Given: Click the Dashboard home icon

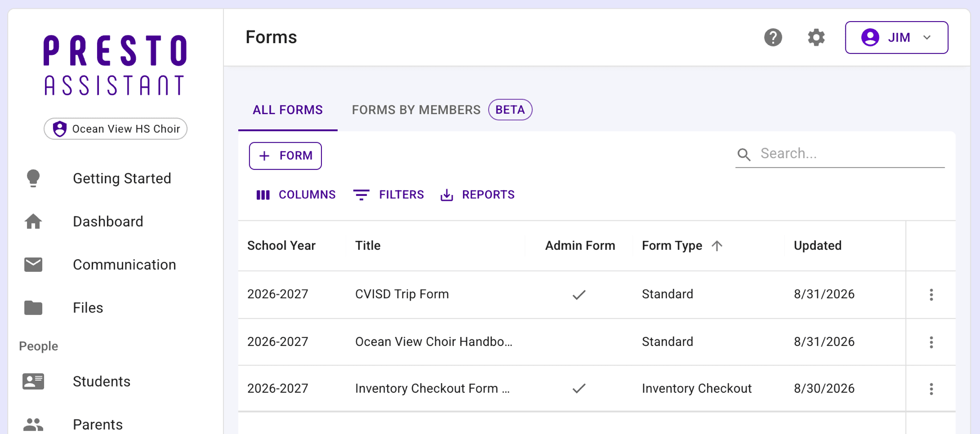Looking at the screenshot, I should (33, 221).
